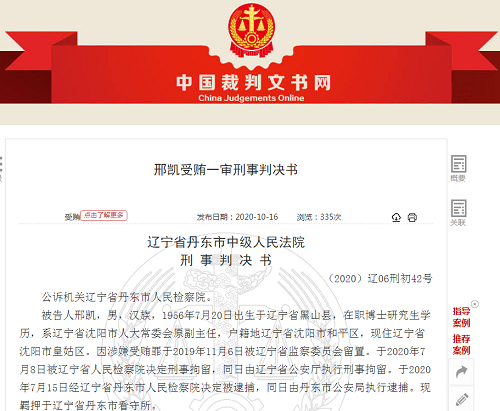
Task: Click the China Judgements Online subtitle
Action: (x=251, y=98)
